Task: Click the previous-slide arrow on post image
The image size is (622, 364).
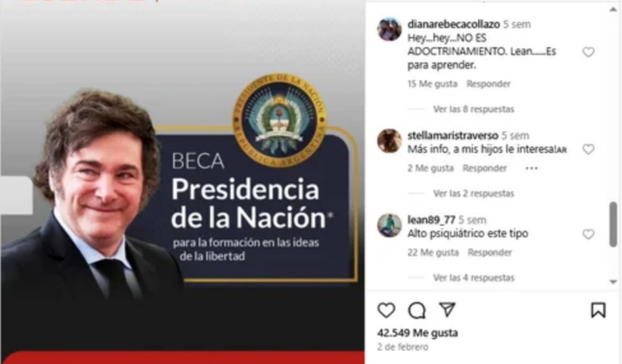Action: tap(16, 195)
